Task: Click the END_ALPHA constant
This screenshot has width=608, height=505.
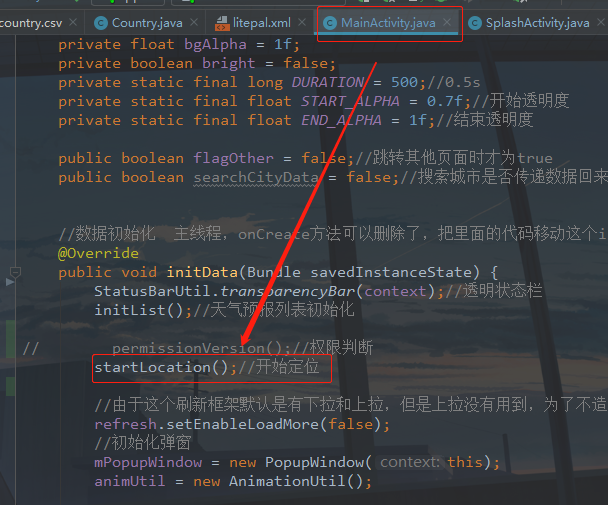Action: click(x=341, y=120)
